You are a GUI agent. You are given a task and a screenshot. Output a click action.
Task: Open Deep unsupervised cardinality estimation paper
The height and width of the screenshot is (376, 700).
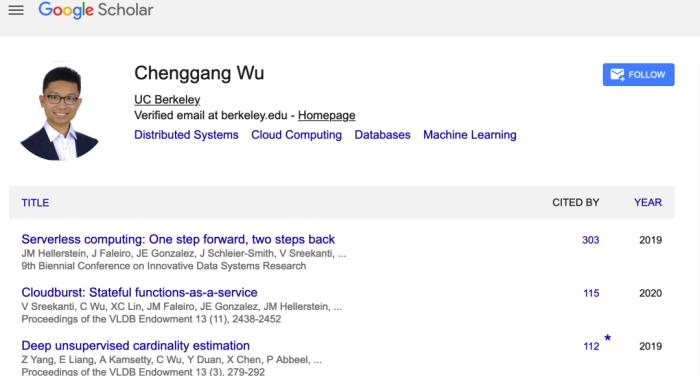135,346
